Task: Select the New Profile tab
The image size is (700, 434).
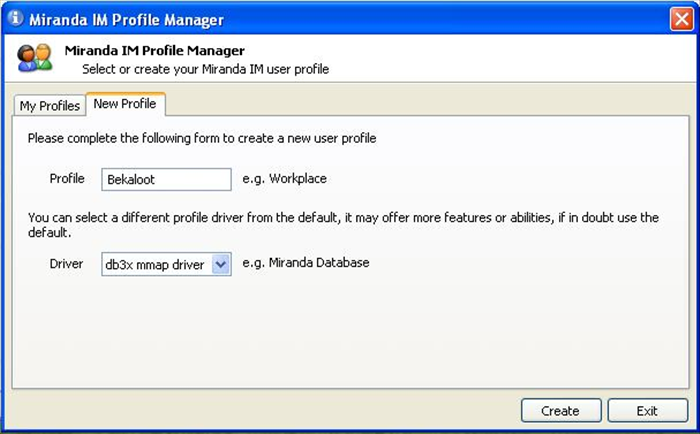Action: pyautogui.click(x=125, y=104)
